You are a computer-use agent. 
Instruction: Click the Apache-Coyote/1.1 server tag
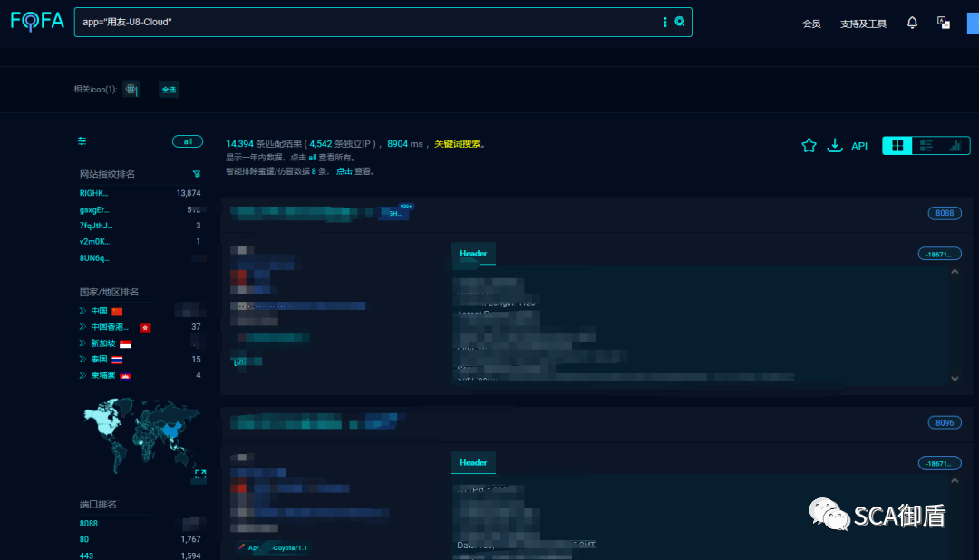(272, 547)
